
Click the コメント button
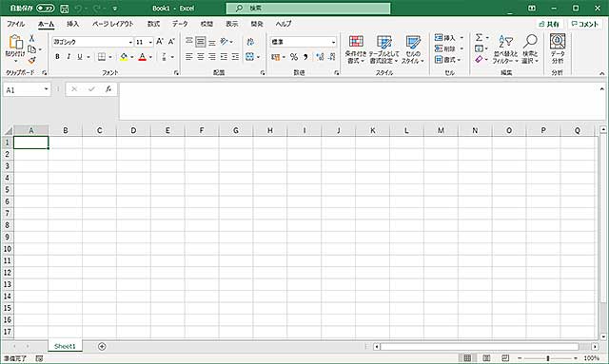coord(585,24)
